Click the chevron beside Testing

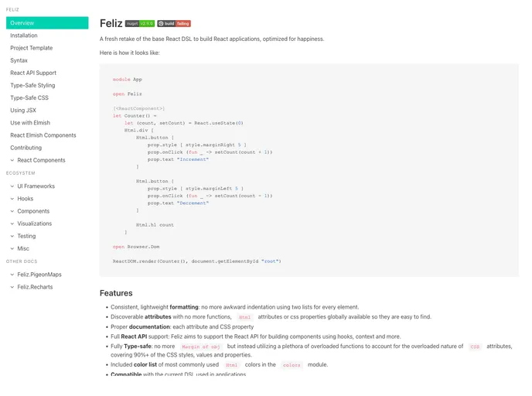click(12, 236)
